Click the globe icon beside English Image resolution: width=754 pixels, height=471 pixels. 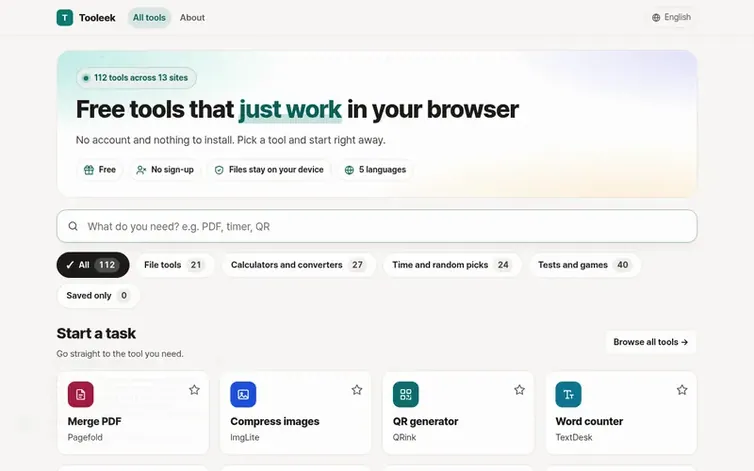tap(656, 18)
